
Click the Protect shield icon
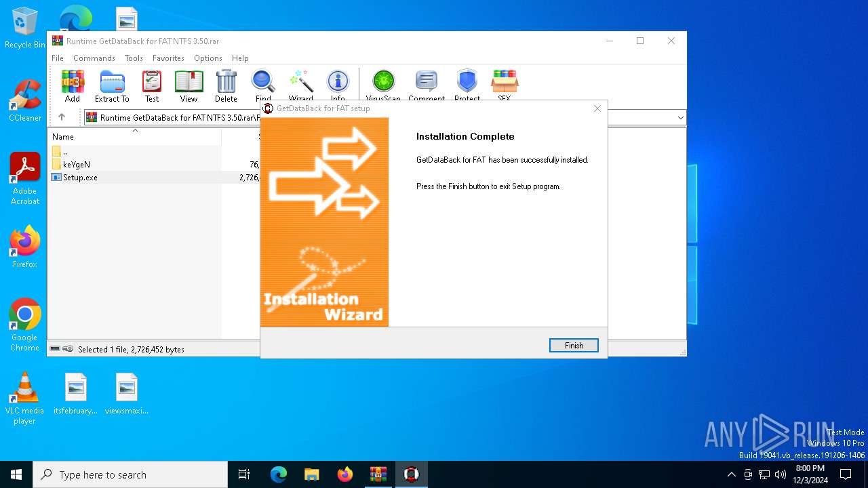(x=467, y=86)
